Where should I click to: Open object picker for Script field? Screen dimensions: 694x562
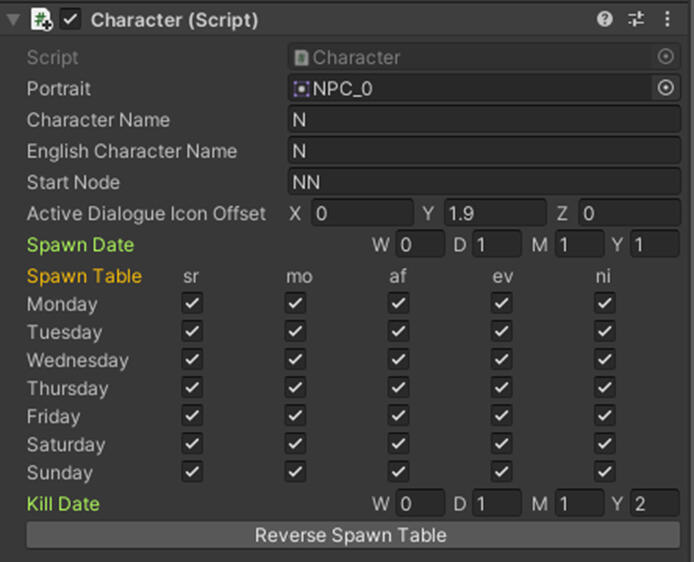(x=666, y=57)
